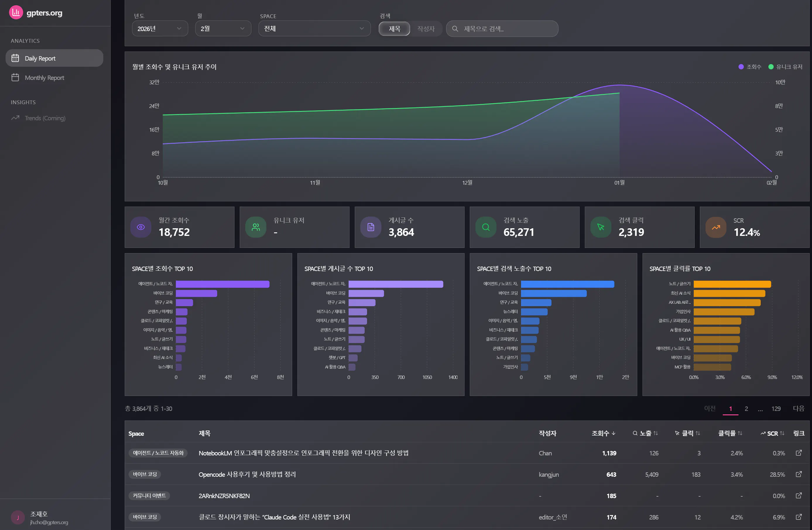Click into the 제목으로 검색 input field
The width and height of the screenshot is (812, 530).
(502, 29)
